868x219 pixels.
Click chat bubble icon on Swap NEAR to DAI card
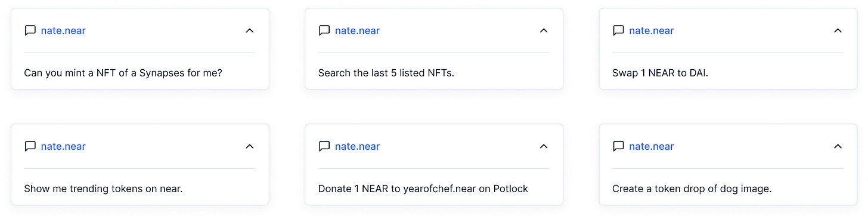(618, 30)
